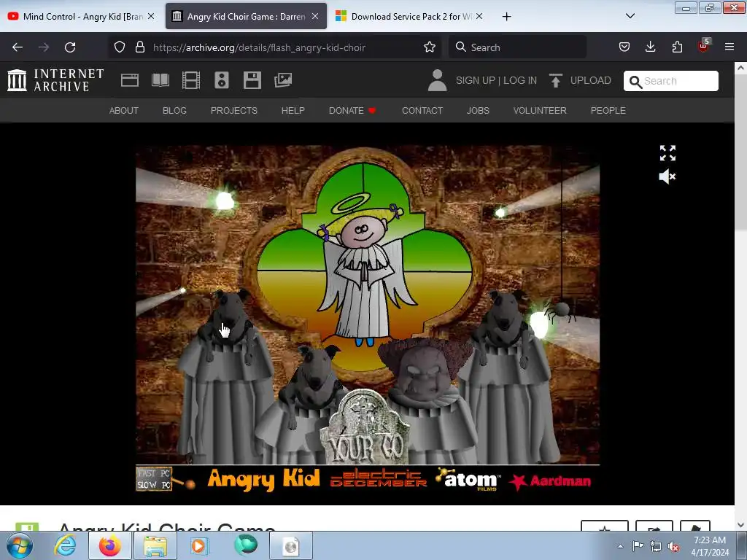Open the PROJECTS menu link

(x=234, y=111)
